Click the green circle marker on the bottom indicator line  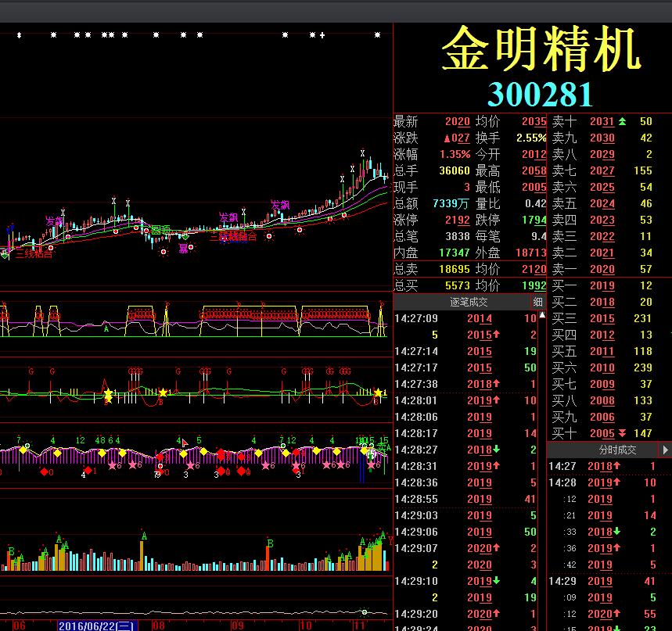point(365,612)
